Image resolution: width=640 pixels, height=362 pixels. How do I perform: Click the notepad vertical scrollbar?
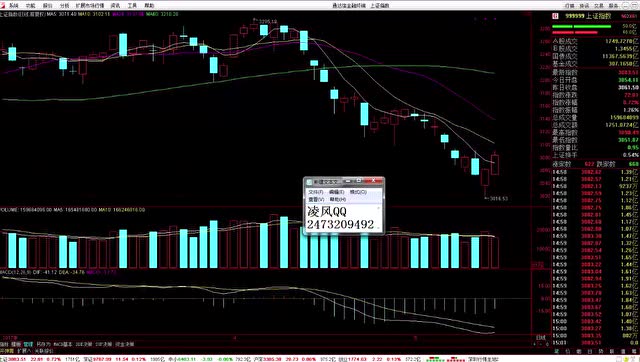tap(379, 217)
